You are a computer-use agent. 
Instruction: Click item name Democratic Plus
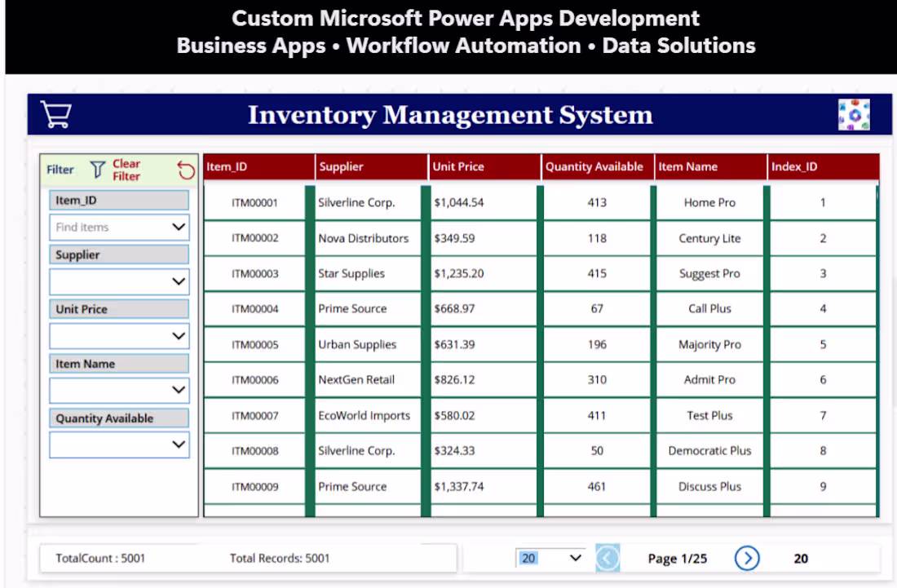[709, 451]
